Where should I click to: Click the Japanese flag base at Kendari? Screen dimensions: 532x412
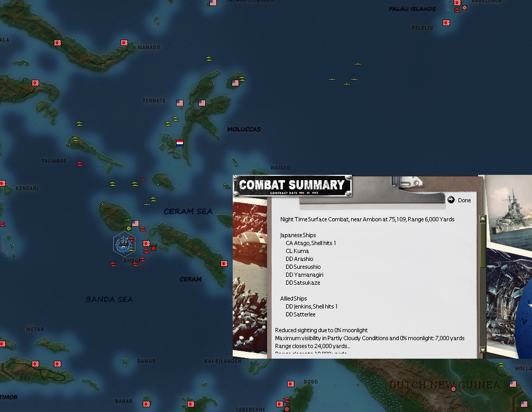[2, 183]
